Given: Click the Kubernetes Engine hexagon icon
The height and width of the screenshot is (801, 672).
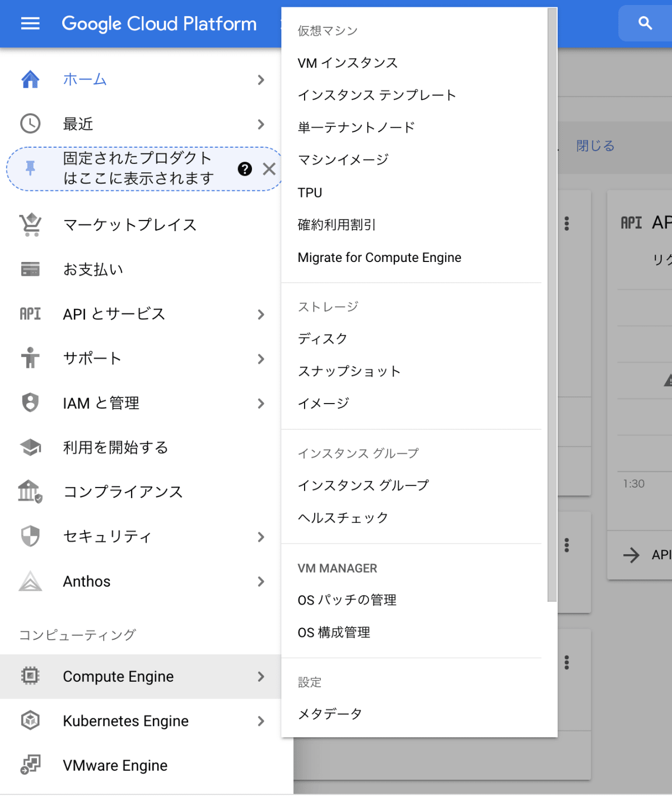Looking at the screenshot, I should pyautogui.click(x=30, y=720).
